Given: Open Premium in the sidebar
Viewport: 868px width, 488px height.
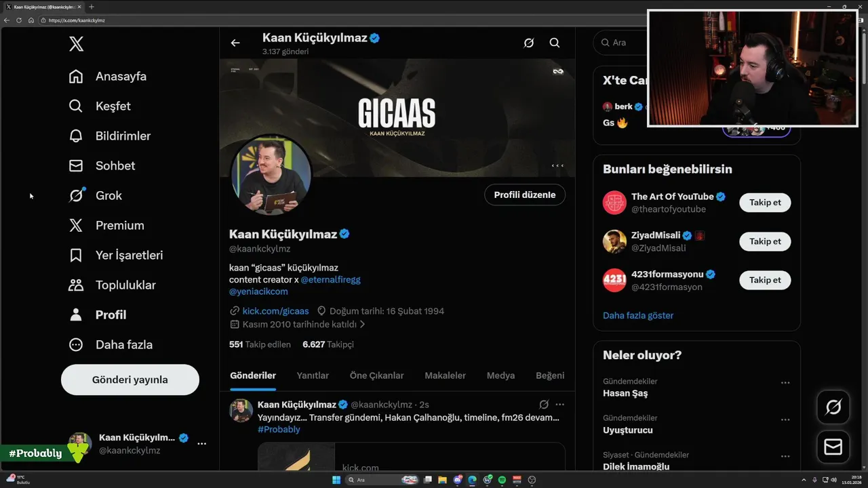Looking at the screenshot, I should tap(106, 226).
